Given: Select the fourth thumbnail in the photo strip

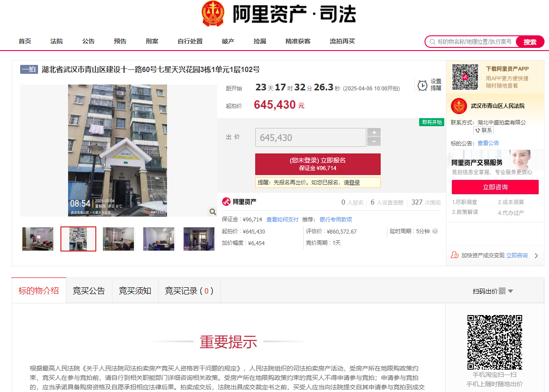Looking at the screenshot, I should click(x=159, y=239).
